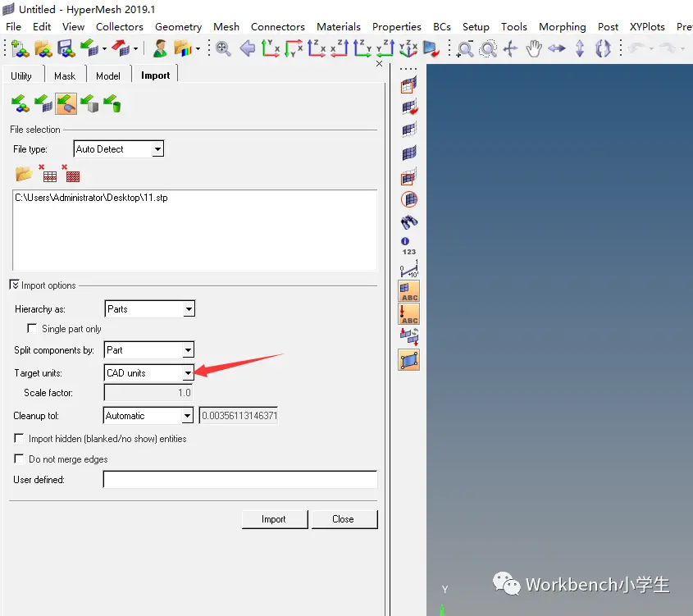Viewport: 693px width, 616px height.
Task: Click the Find binoculars icon in sidebar
Action: coord(408,221)
